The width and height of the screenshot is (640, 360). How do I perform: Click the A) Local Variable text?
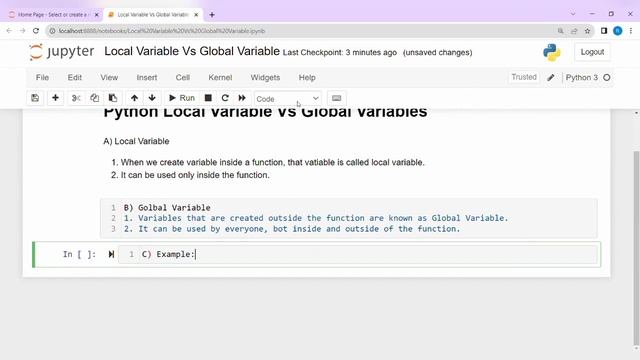(x=136, y=141)
